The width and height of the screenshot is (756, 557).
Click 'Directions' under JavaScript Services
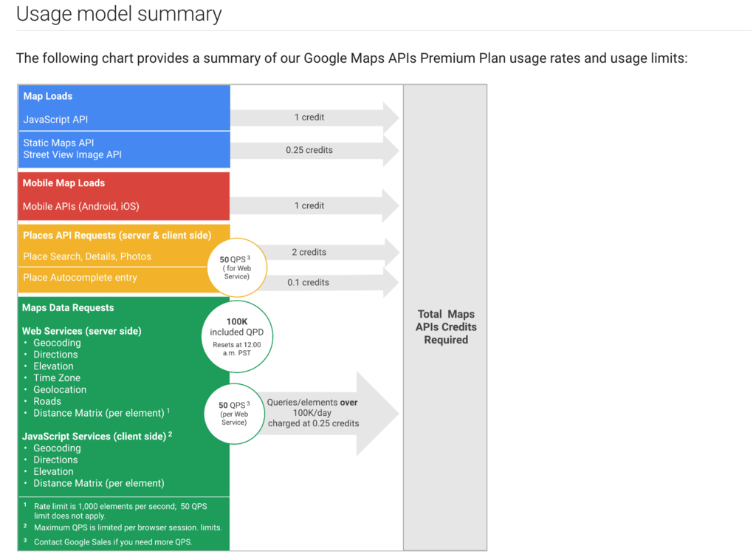pyautogui.click(x=55, y=460)
